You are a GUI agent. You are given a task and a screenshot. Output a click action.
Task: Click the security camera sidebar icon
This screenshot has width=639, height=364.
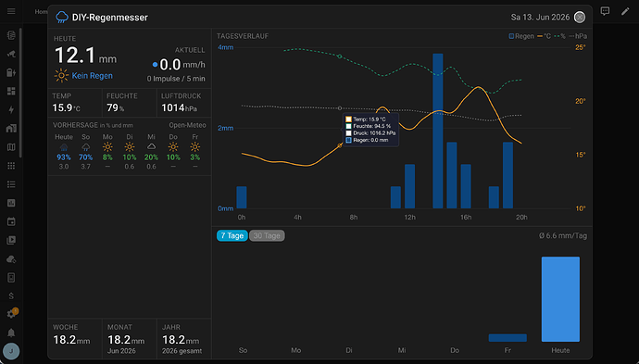click(x=11, y=54)
